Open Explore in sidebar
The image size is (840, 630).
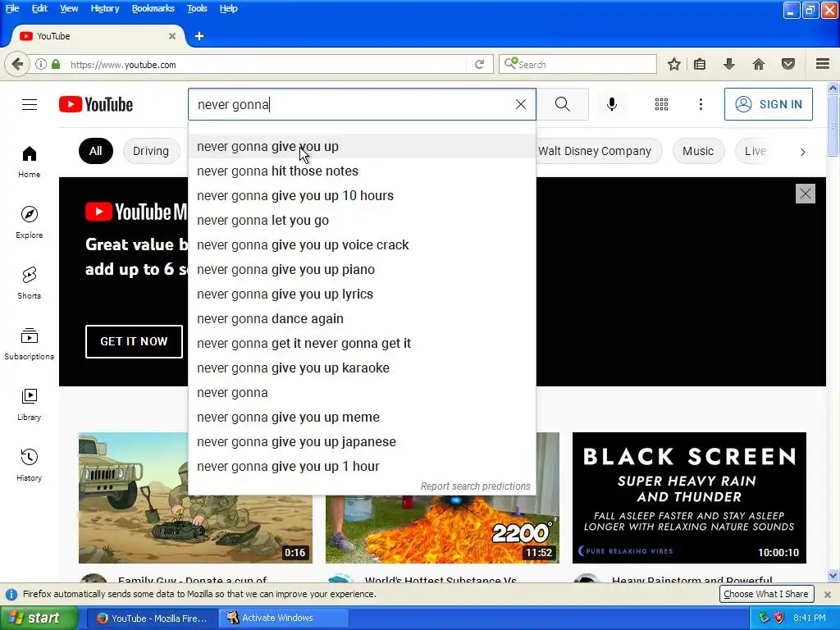coord(30,222)
